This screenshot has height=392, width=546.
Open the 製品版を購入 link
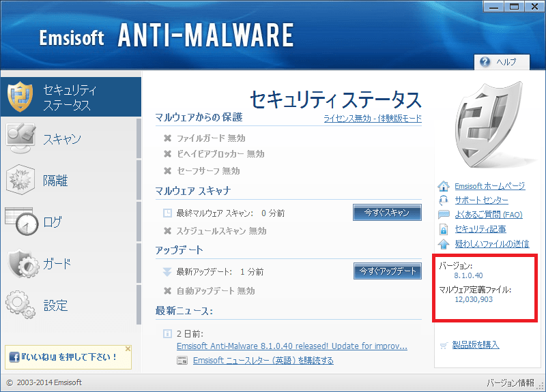(x=475, y=345)
